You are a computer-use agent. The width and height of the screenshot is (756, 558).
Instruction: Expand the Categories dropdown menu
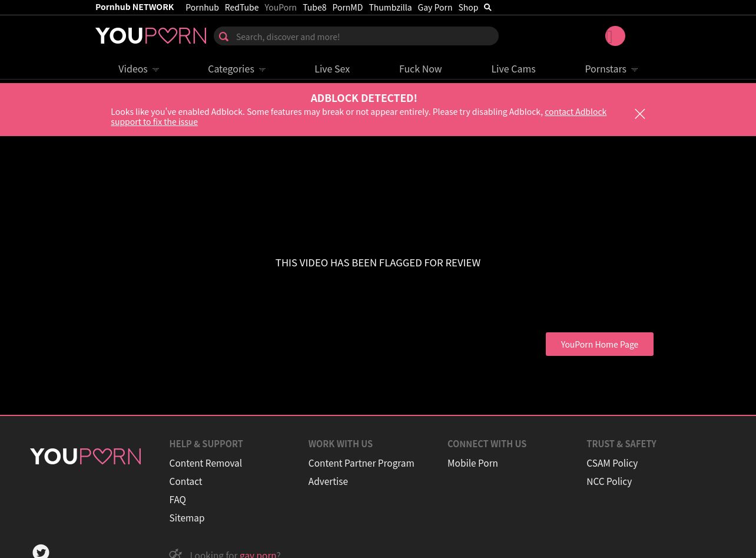point(237,69)
